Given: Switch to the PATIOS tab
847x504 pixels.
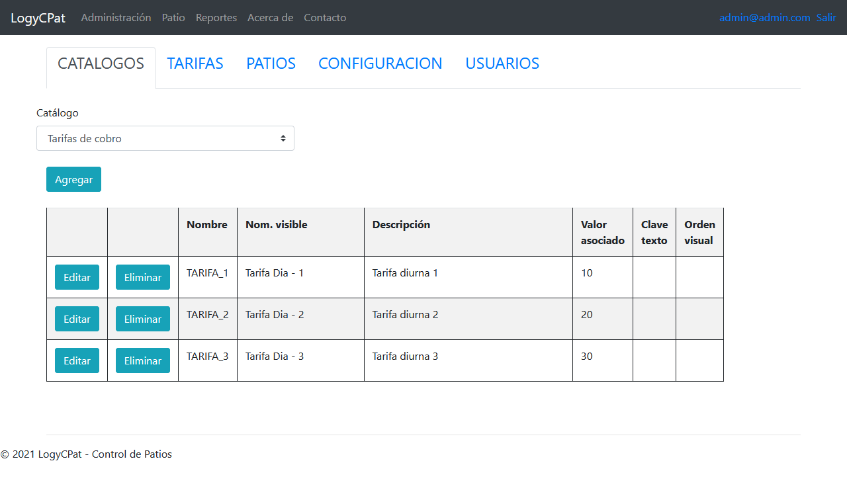Looking at the screenshot, I should [271, 63].
